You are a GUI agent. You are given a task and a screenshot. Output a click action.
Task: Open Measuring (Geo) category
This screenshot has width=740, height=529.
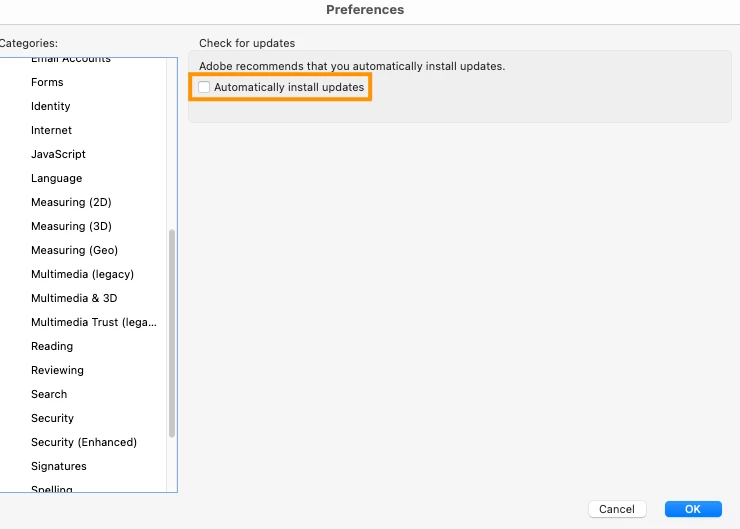tap(74, 250)
